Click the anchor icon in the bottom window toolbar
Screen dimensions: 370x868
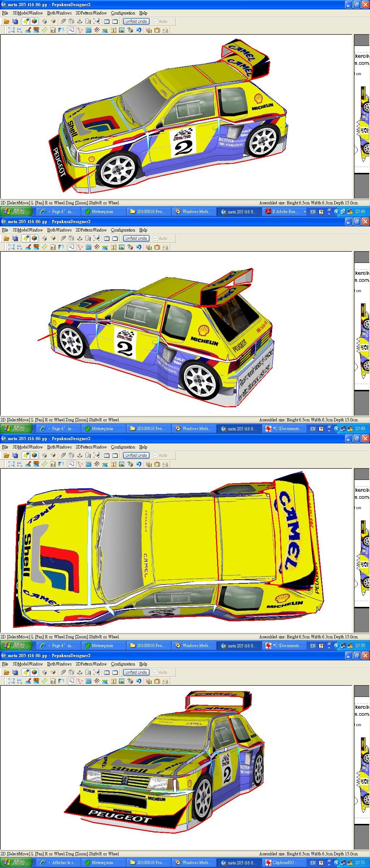79,672
